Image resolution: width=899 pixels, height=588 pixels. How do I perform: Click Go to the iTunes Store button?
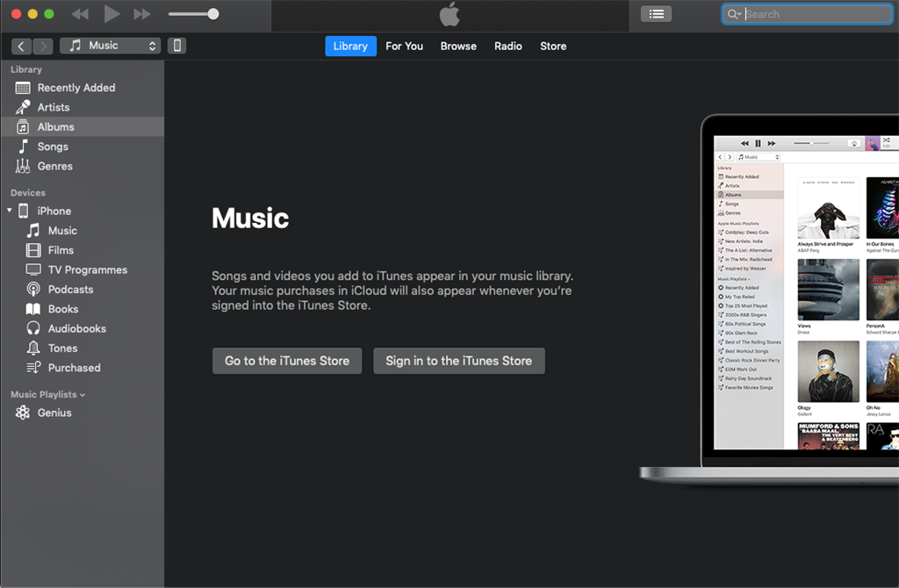(287, 361)
